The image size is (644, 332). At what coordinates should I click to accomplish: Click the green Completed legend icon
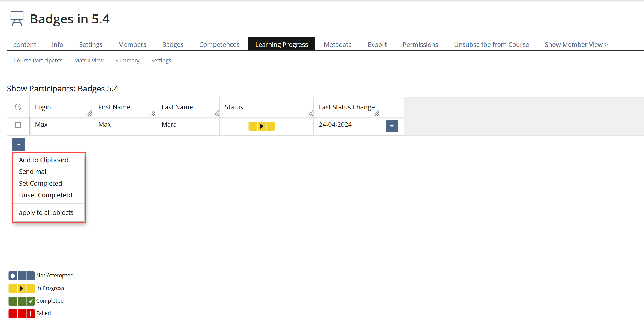point(21,301)
